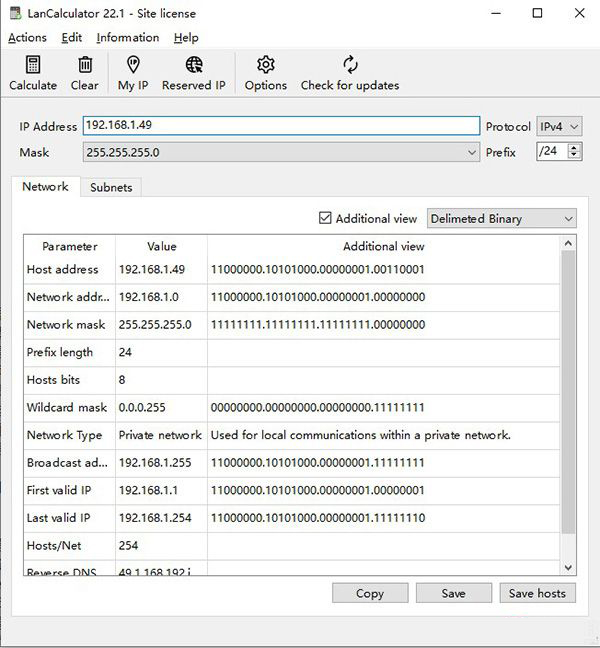Select the Network address value 192.168.1.0
This screenshot has height=648, width=600.
pos(149,297)
